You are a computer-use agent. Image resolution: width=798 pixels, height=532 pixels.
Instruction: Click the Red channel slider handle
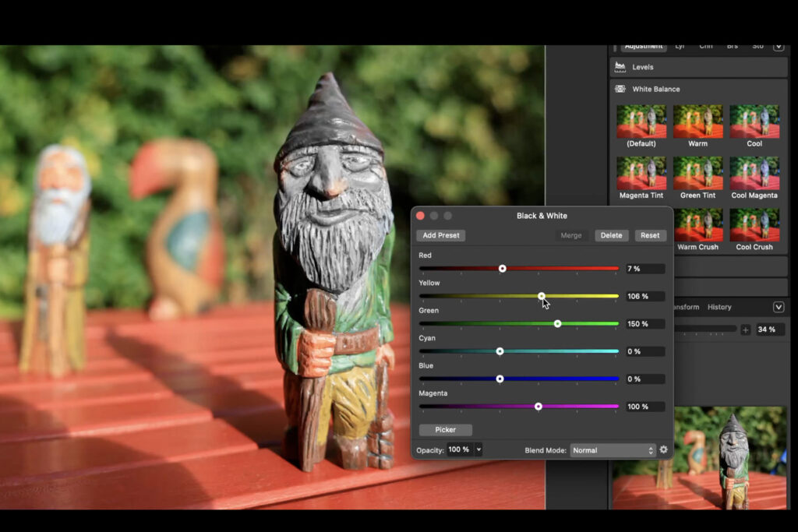[503, 268]
